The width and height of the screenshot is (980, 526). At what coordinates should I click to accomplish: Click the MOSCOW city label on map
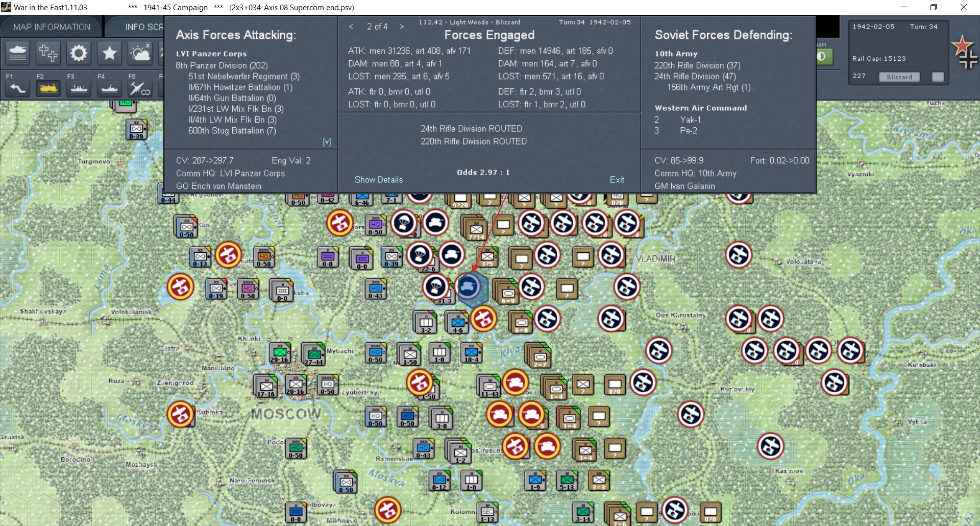point(286,414)
